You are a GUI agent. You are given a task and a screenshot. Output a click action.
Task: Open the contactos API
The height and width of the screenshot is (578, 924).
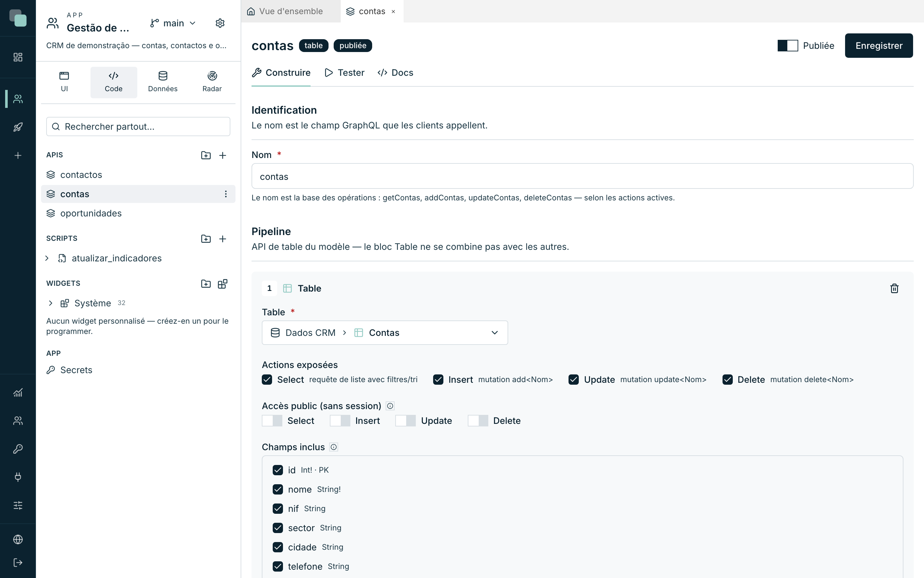(x=138, y=175)
